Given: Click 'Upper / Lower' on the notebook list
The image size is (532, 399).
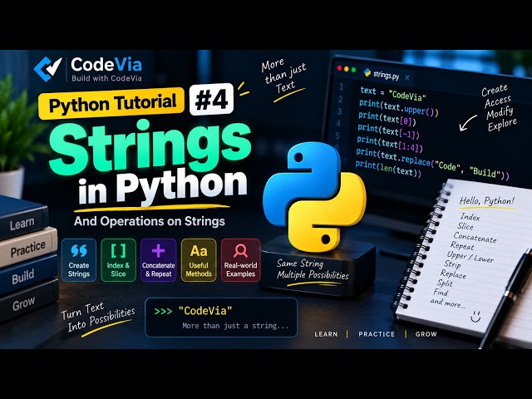Looking at the screenshot, I should pyautogui.click(x=470, y=257).
